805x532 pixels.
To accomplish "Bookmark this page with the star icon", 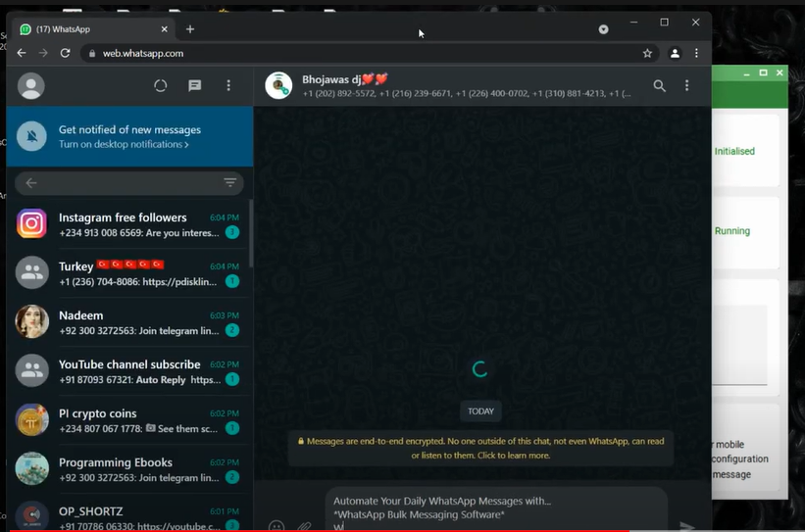I will point(647,53).
